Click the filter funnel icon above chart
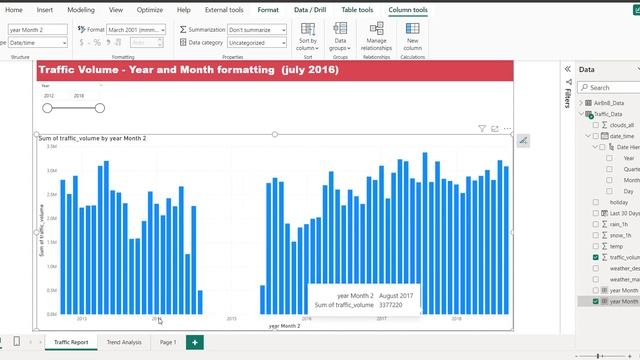 click(x=482, y=129)
